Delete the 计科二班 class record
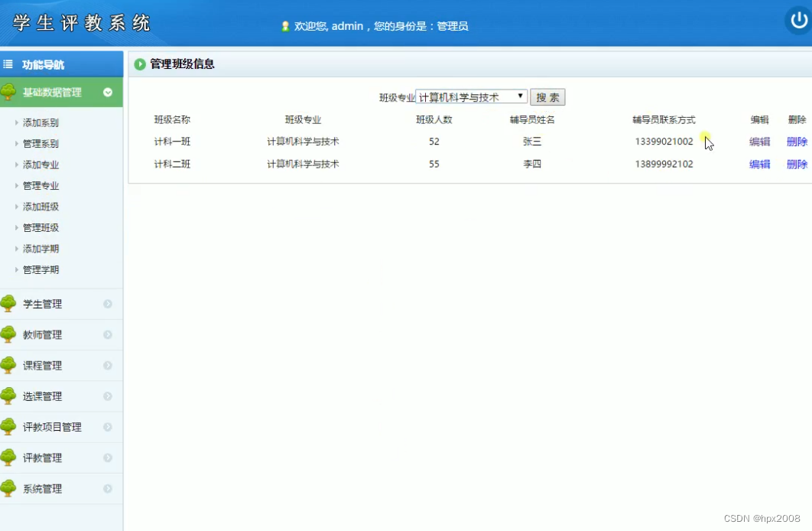 (x=797, y=163)
